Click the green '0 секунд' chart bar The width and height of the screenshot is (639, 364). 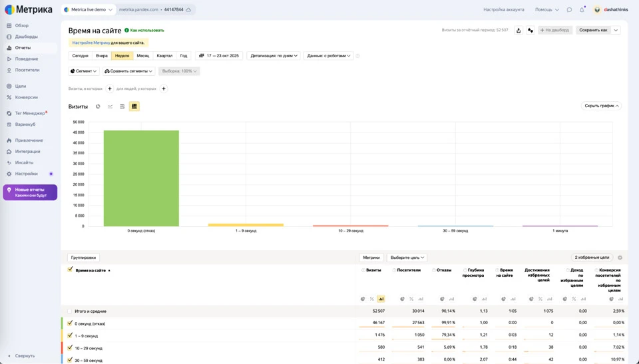[x=141, y=178]
